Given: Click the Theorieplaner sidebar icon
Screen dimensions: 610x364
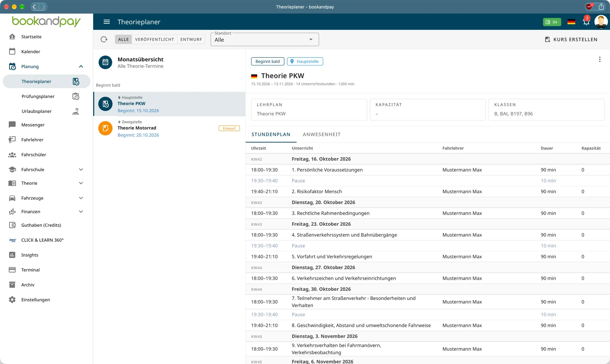Looking at the screenshot, I should click(76, 82).
